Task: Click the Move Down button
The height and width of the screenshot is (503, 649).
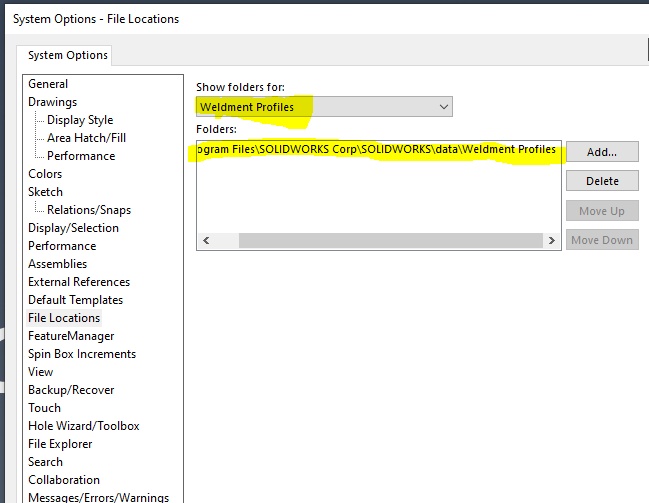Action: coord(602,240)
